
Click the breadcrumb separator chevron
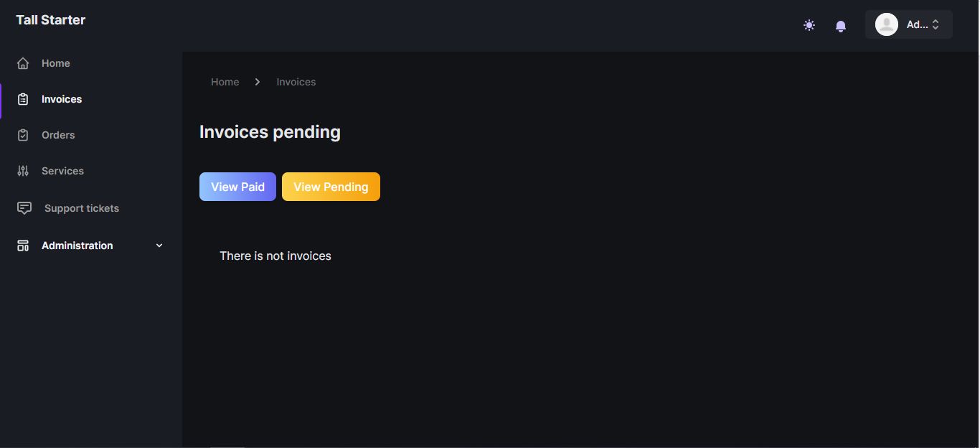pyautogui.click(x=258, y=82)
